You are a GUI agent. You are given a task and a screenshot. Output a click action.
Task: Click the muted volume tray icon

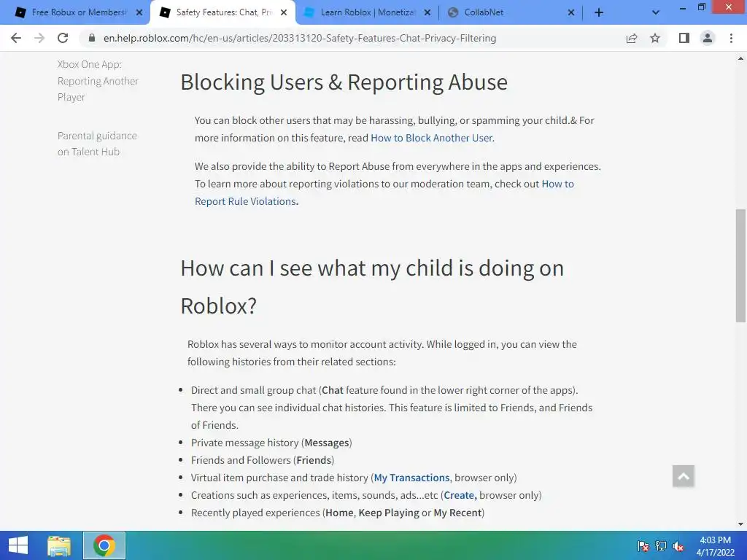(x=678, y=546)
